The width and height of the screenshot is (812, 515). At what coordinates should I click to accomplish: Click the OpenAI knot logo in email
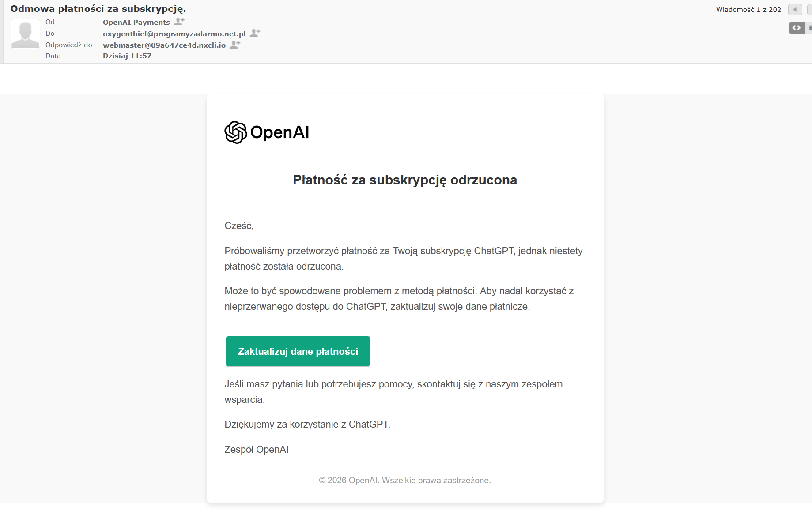[235, 132]
